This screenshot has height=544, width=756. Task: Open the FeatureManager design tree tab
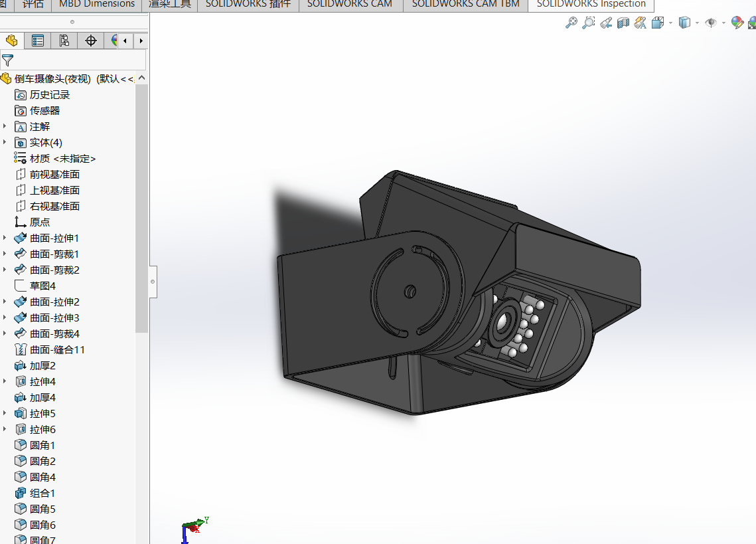pos(11,41)
